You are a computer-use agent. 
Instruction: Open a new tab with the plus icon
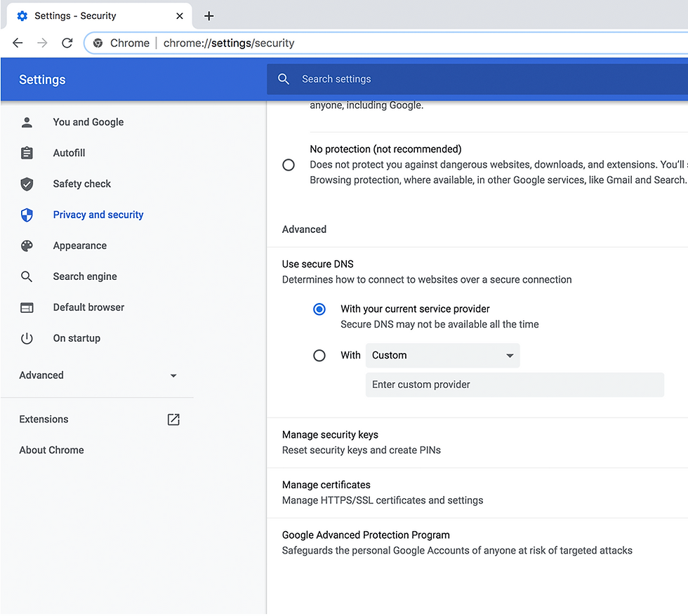tap(209, 16)
